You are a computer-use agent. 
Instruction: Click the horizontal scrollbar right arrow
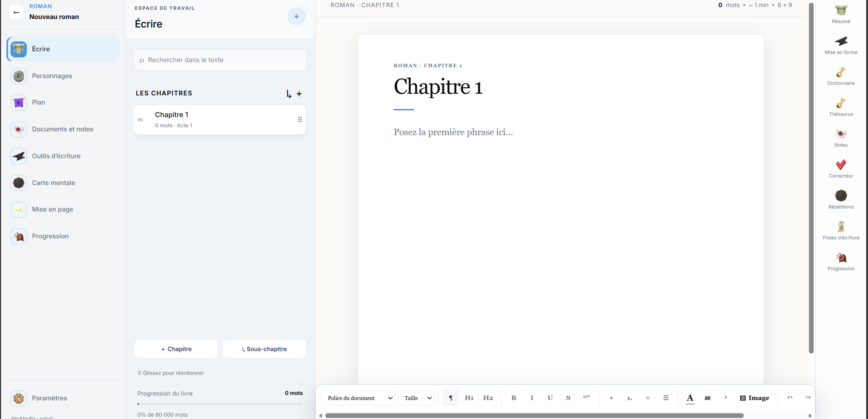pyautogui.click(x=810, y=416)
